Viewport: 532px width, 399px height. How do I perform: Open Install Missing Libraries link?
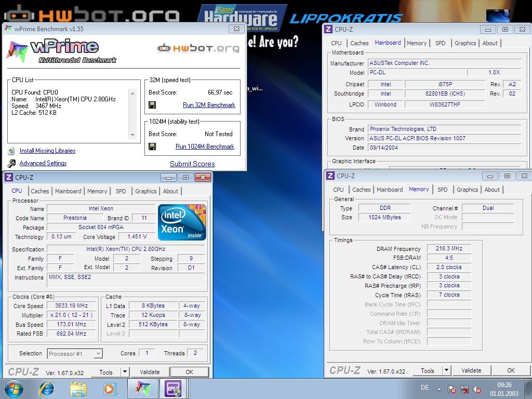point(47,151)
